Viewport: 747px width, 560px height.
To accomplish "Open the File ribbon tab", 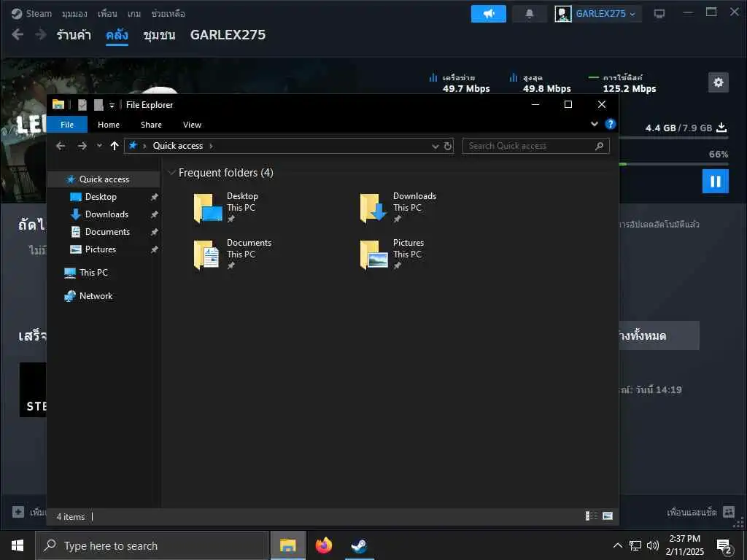I will [x=67, y=125].
